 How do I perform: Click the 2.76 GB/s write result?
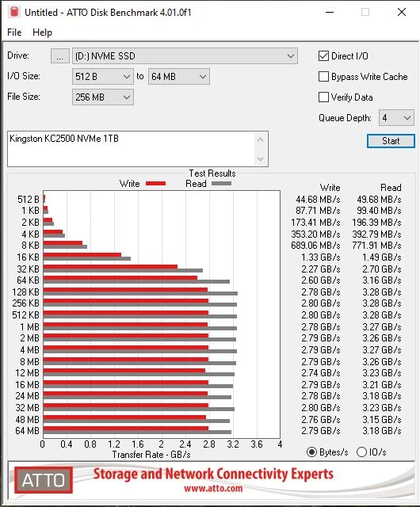coord(321,420)
